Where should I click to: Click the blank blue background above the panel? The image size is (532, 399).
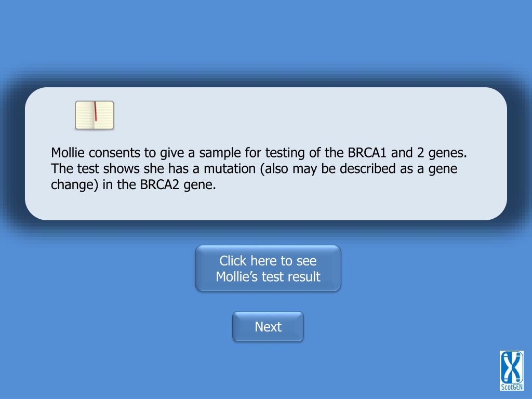point(266,34)
